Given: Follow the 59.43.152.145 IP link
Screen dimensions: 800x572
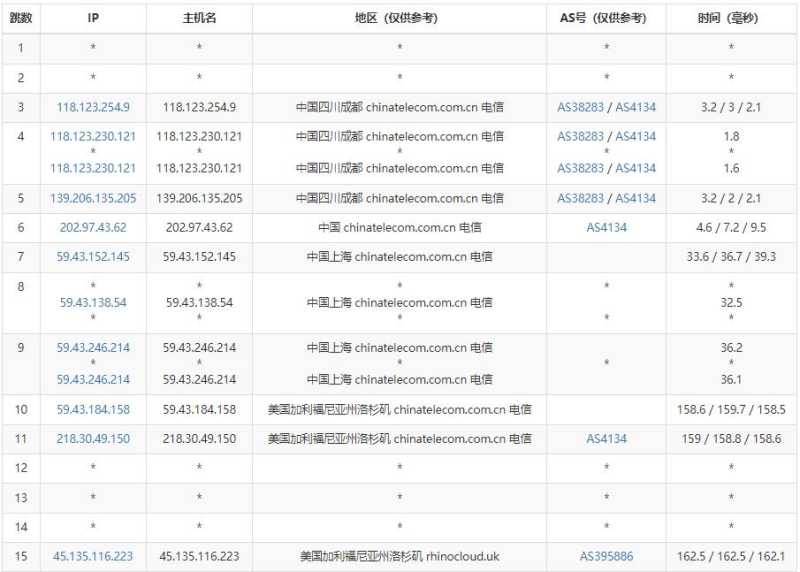Looking at the screenshot, I should [x=93, y=257].
